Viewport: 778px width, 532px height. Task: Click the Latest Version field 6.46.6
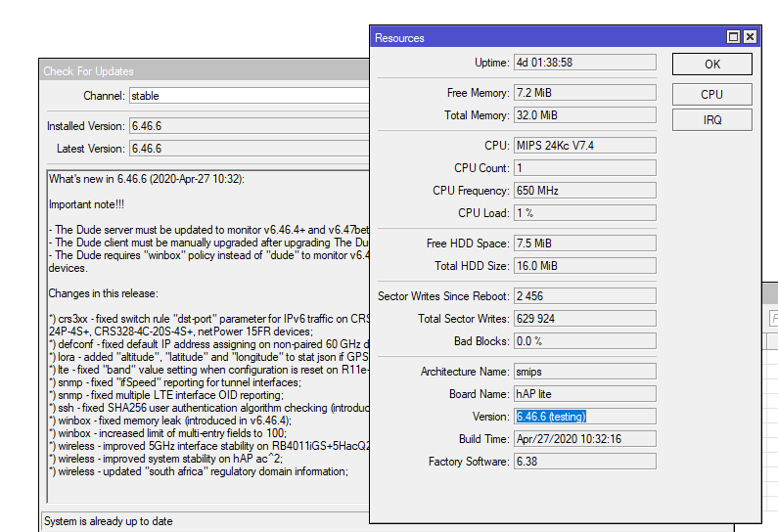250,149
